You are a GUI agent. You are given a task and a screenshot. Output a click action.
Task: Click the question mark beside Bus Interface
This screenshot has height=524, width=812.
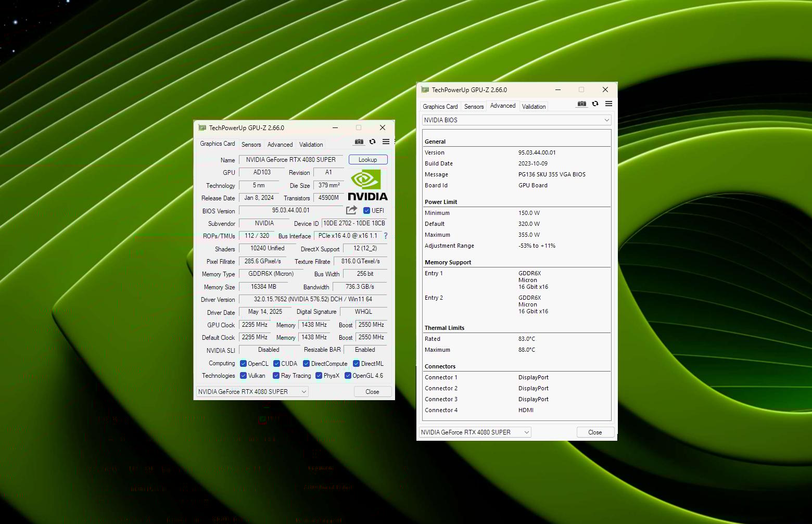pos(385,236)
